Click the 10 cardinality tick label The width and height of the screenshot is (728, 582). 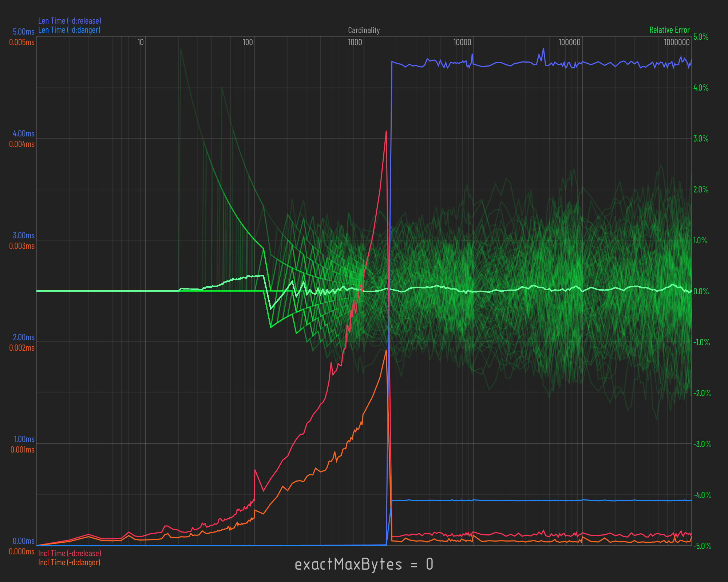(x=141, y=42)
